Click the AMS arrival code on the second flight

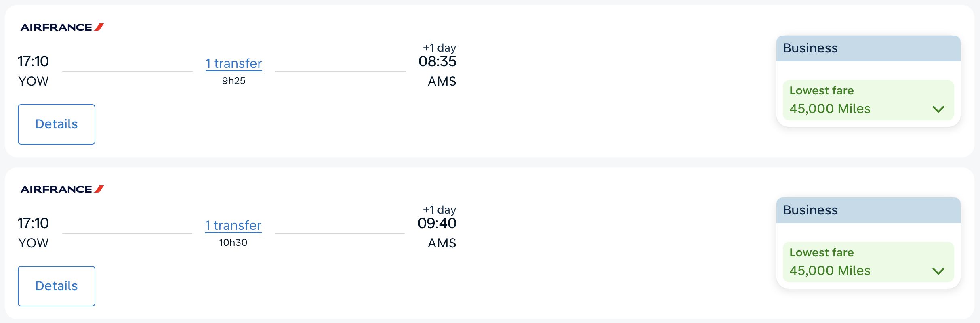pos(442,243)
